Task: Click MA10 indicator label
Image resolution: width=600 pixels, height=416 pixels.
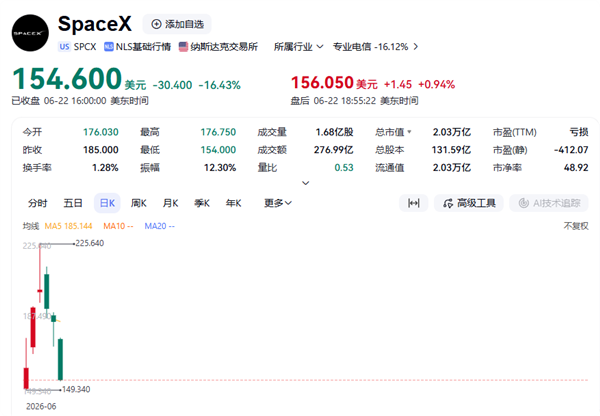Action: (x=118, y=226)
